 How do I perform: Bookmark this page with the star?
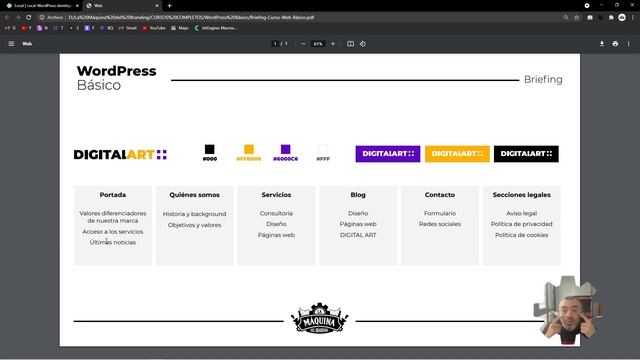click(577, 18)
